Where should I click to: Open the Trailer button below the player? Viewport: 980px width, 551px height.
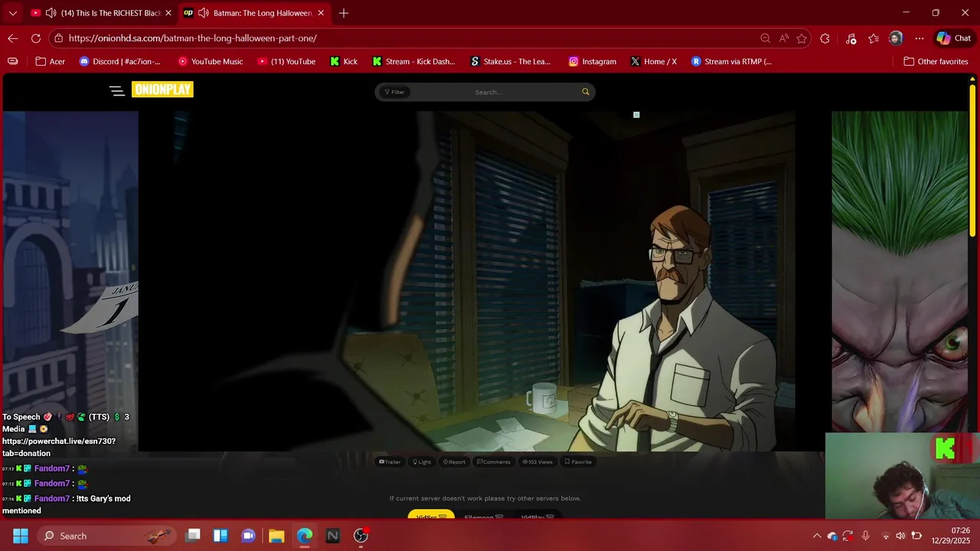(x=390, y=461)
